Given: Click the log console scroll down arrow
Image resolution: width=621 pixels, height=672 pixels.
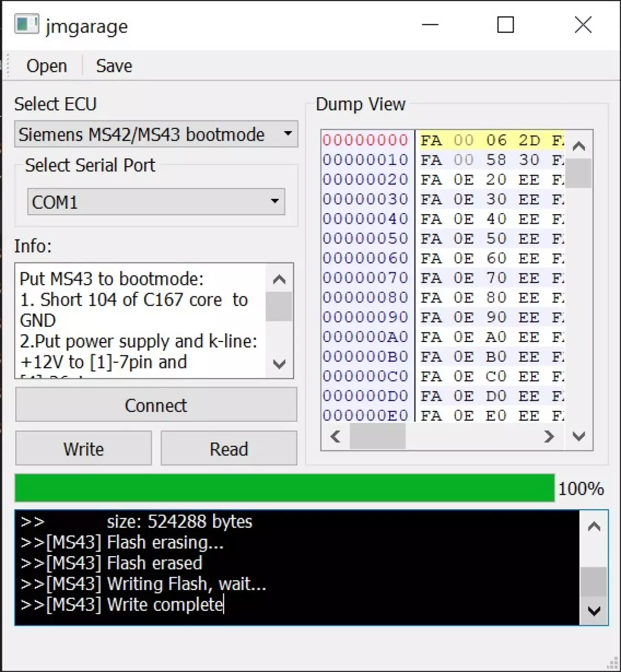Looking at the screenshot, I should [594, 611].
